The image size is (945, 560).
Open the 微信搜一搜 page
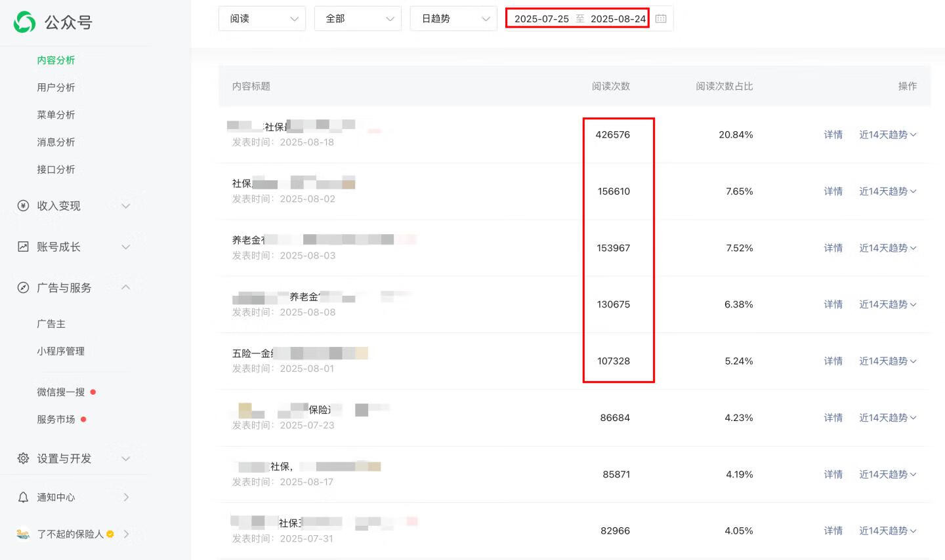[60, 391]
